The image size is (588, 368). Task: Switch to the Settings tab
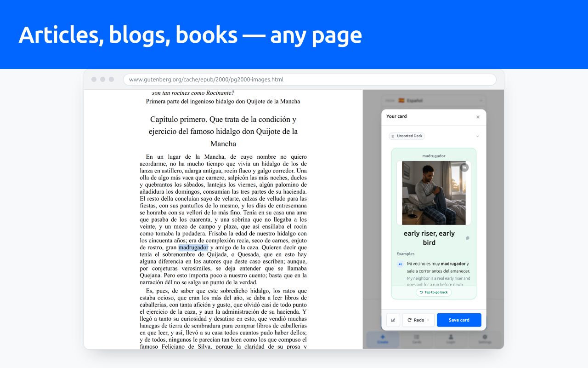coord(485,339)
